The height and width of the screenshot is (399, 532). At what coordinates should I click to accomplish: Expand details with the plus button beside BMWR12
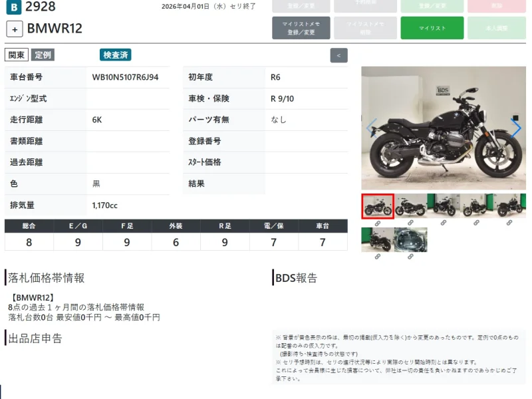[15, 29]
